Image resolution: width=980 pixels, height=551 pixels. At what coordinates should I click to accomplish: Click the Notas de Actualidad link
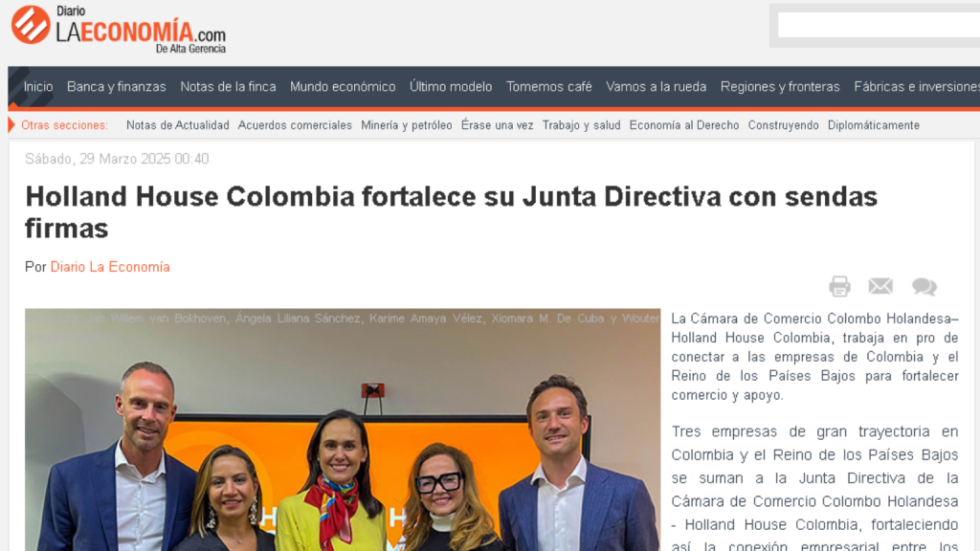coord(177,125)
